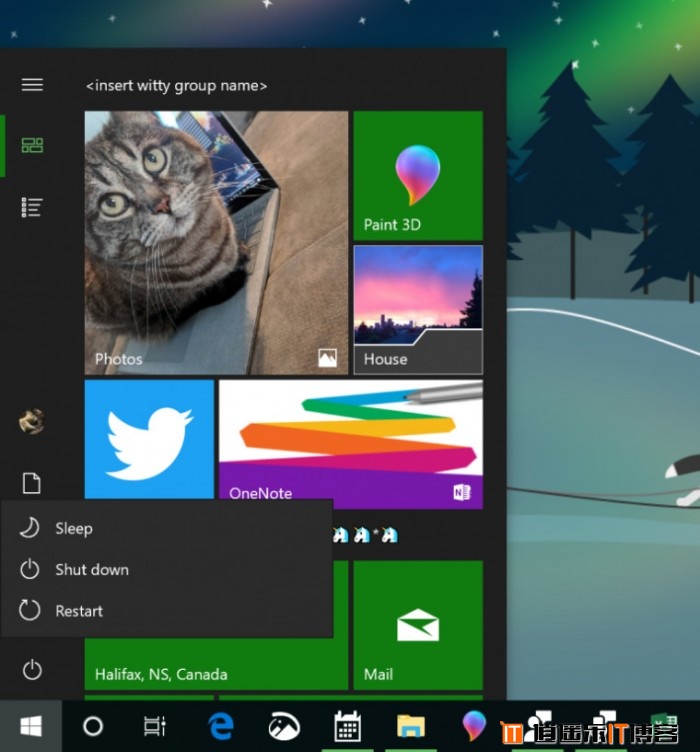700x752 pixels.
Task: Click the Power button in Start
Action: tap(32, 670)
